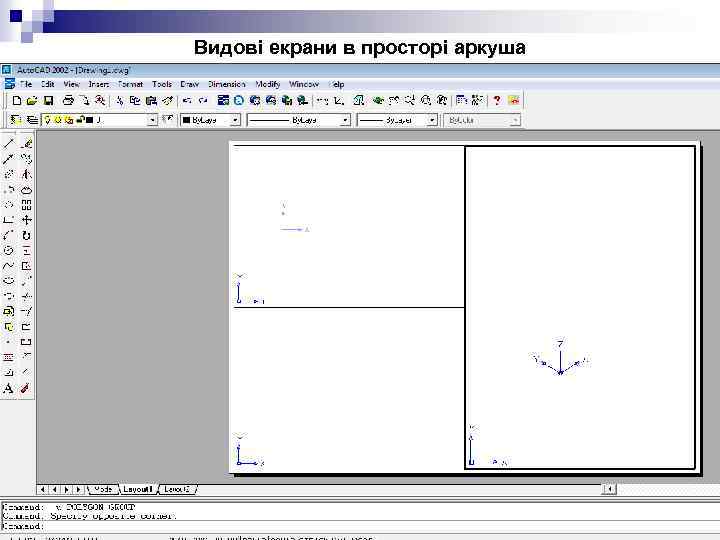Open the Draw menu
The width and height of the screenshot is (720, 540).
[190, 84]
